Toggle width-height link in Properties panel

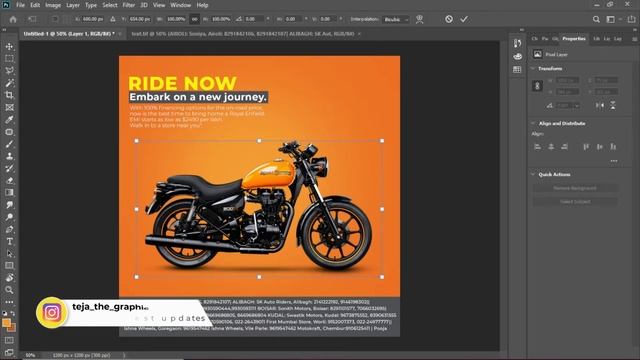[x=537, y=86]
